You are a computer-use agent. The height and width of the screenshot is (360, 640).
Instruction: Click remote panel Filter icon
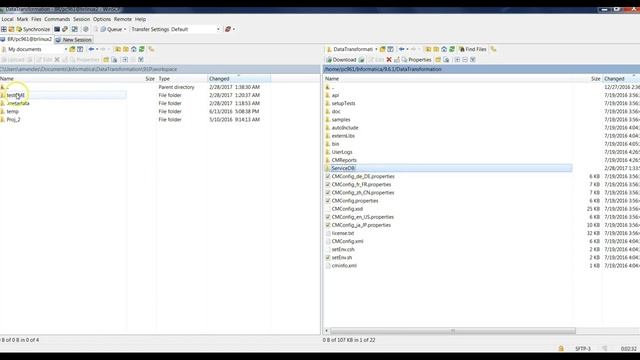coord(391,49)
